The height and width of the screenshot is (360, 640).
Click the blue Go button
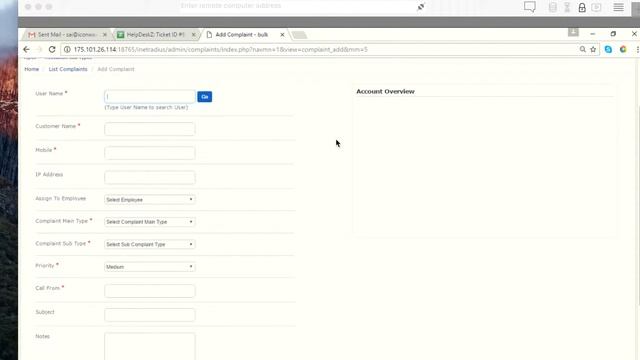204,97
